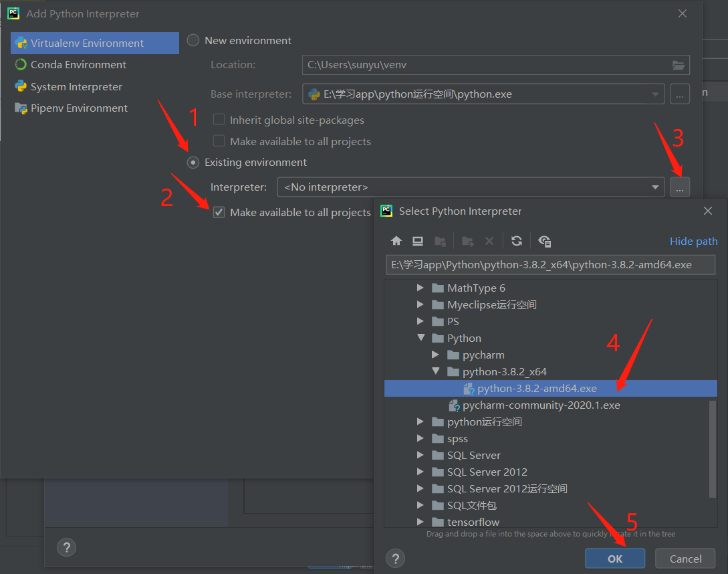Toggle show hidden files eye icon
Viewport: 728px width, 574px height.
544,241
